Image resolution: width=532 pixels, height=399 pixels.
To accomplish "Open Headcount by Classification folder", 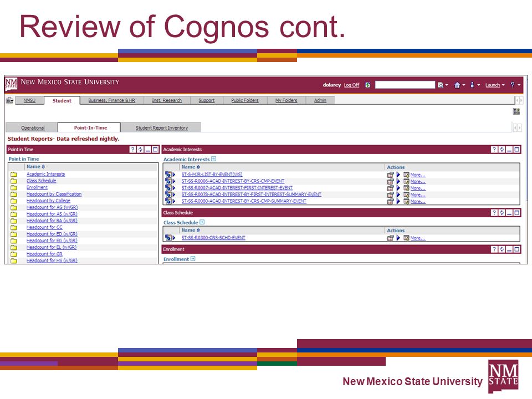I will pos(54,194).
